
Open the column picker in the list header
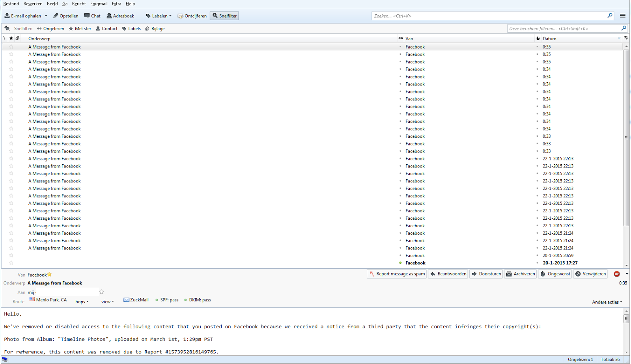625,38
